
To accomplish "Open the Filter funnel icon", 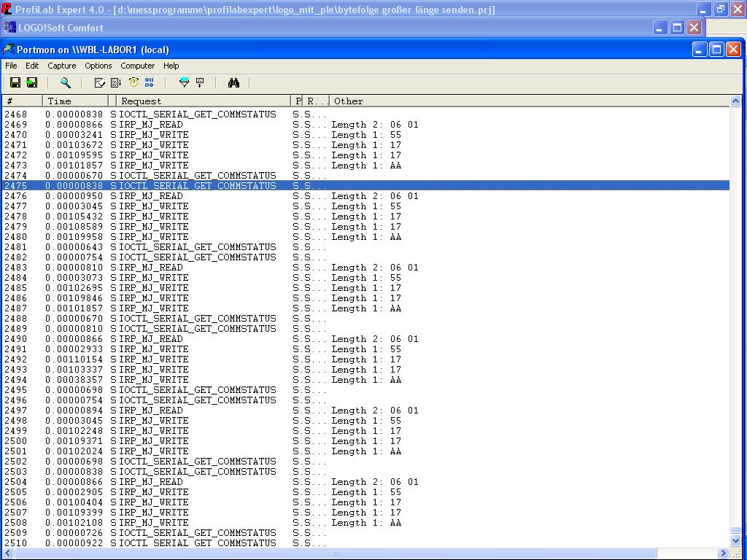I will (184, 83).
